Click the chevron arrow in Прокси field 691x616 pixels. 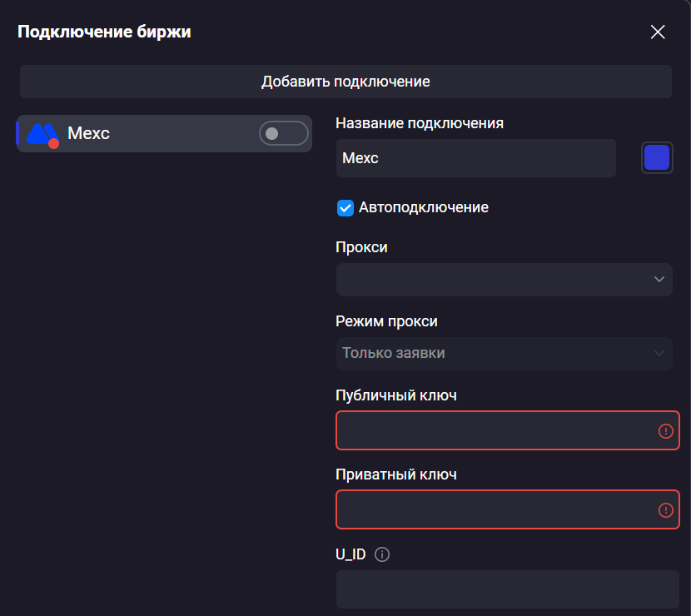click(659, 280)
